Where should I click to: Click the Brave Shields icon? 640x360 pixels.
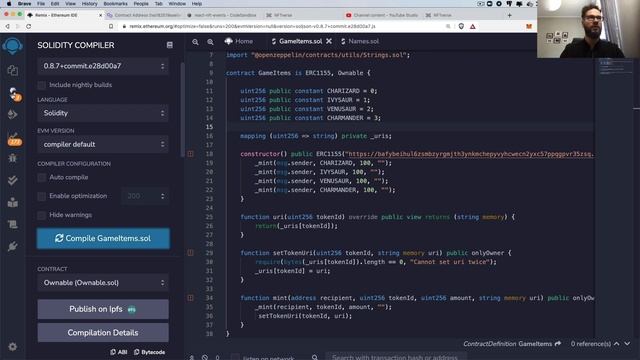[461, 26]
